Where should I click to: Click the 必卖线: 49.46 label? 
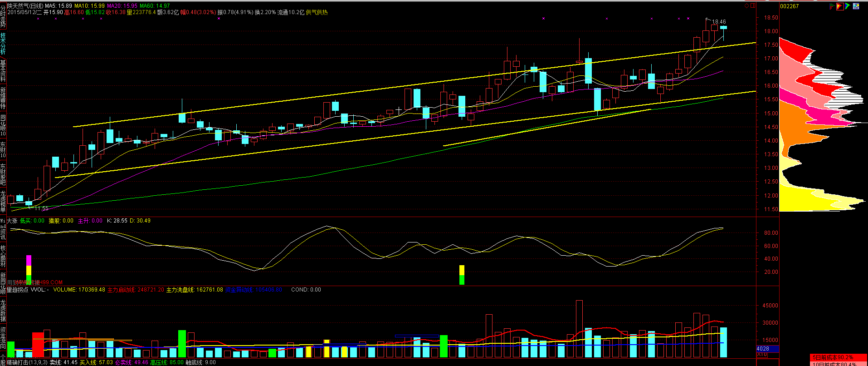click(x=132, y=362)
